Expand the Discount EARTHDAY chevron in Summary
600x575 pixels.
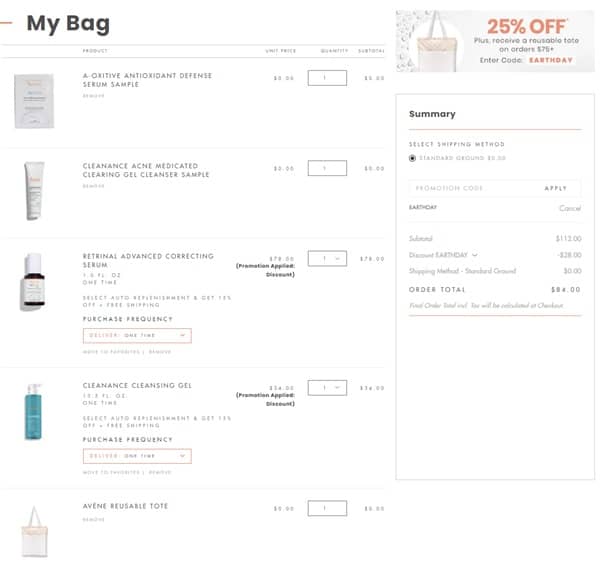pos(475,255)
